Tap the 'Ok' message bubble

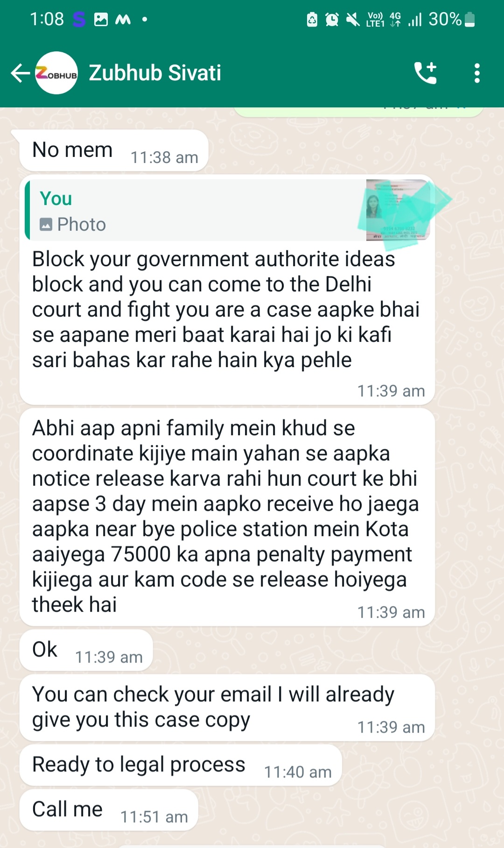pos(86,650)
